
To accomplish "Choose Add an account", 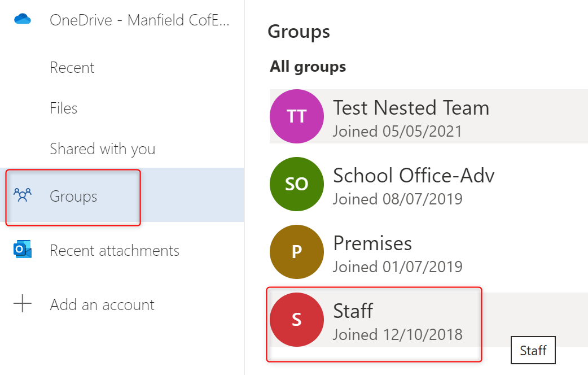I will [x=102, y=305].
